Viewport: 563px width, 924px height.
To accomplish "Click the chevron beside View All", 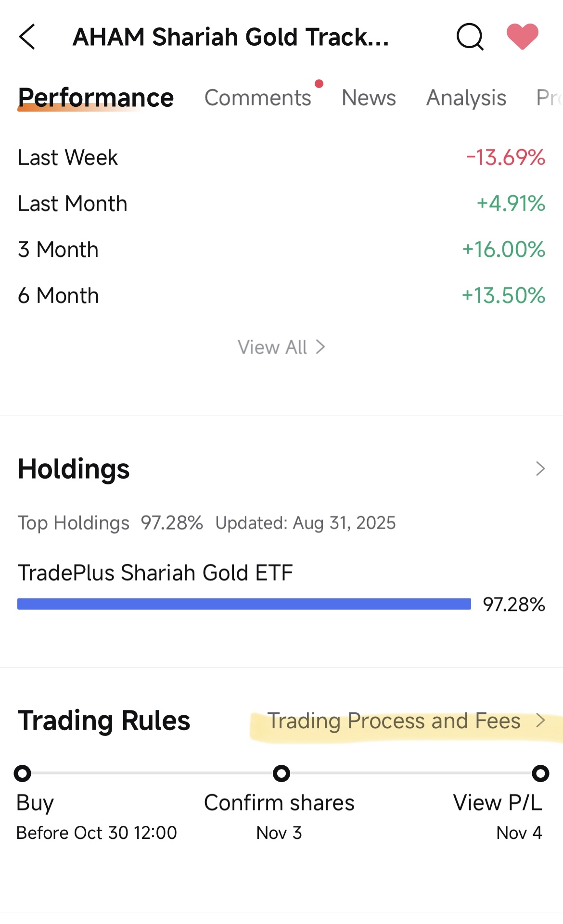I will coord(320,347).
